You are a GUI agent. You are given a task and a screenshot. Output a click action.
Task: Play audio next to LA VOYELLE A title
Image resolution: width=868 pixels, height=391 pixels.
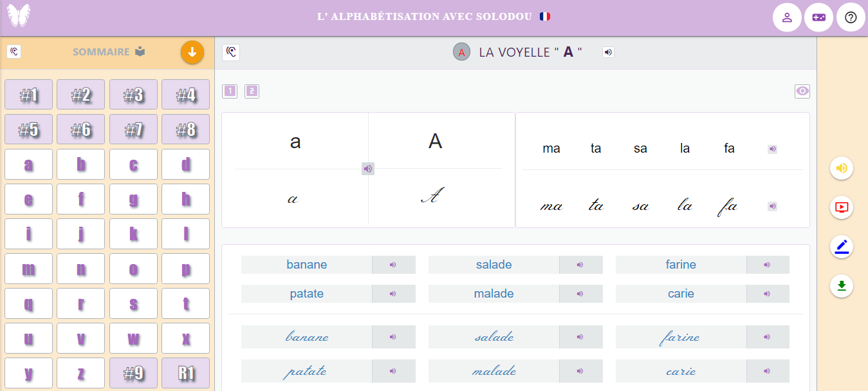tap(608, 52)
